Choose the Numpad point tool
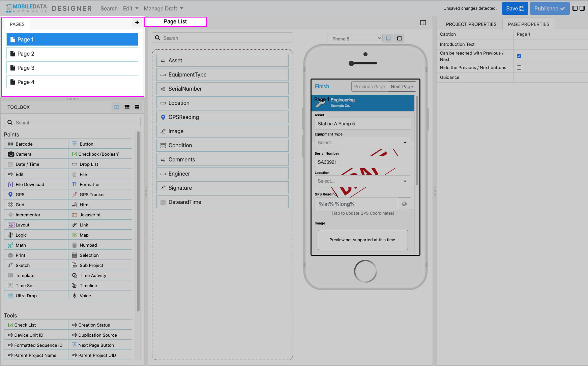Screen dimensions: 588x366 tap(100, 245)
